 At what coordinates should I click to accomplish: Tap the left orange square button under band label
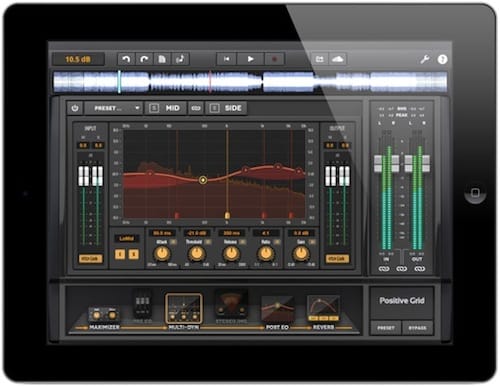120,254
